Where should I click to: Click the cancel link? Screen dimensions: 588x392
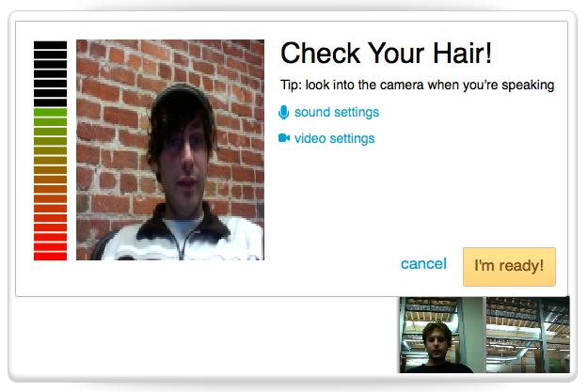[x=423, y=263]
